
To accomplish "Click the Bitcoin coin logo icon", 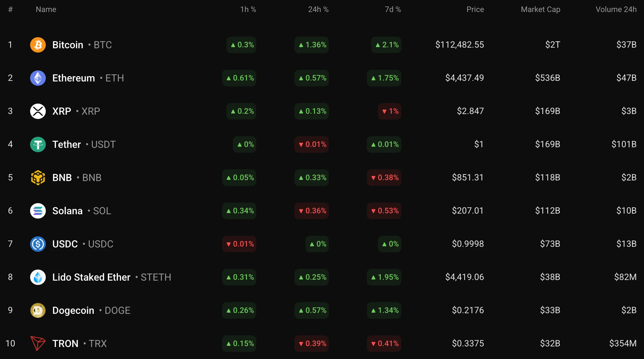I will (x=38, y=45).
